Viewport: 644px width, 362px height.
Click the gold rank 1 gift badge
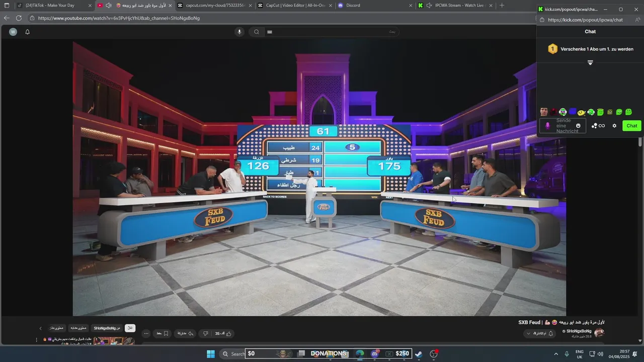tap(552, 49)
